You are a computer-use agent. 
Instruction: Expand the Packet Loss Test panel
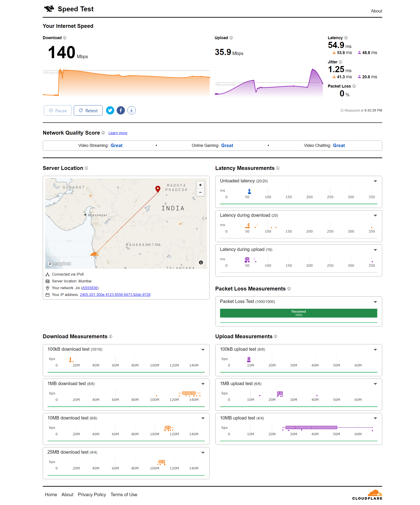click(x=375, y=302)
